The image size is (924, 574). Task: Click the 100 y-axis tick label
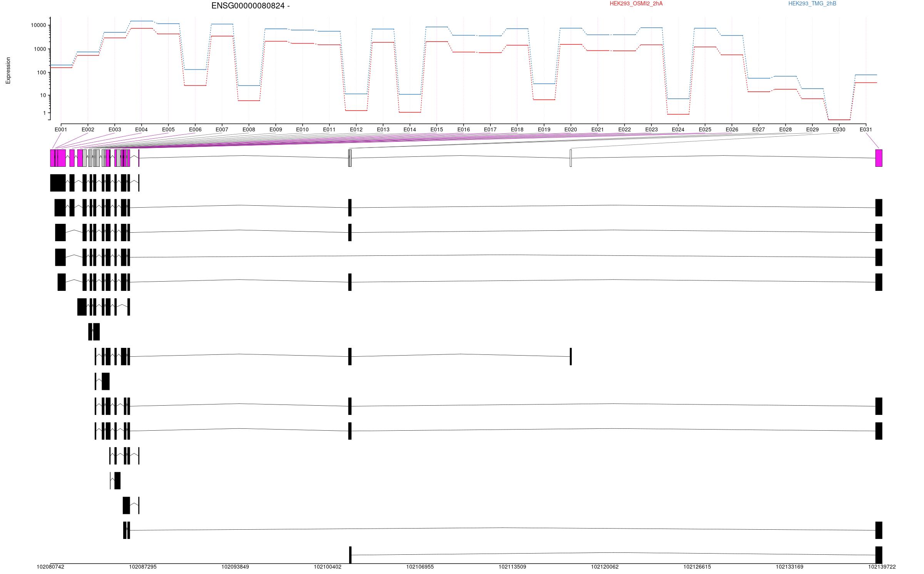coord(41,73)
